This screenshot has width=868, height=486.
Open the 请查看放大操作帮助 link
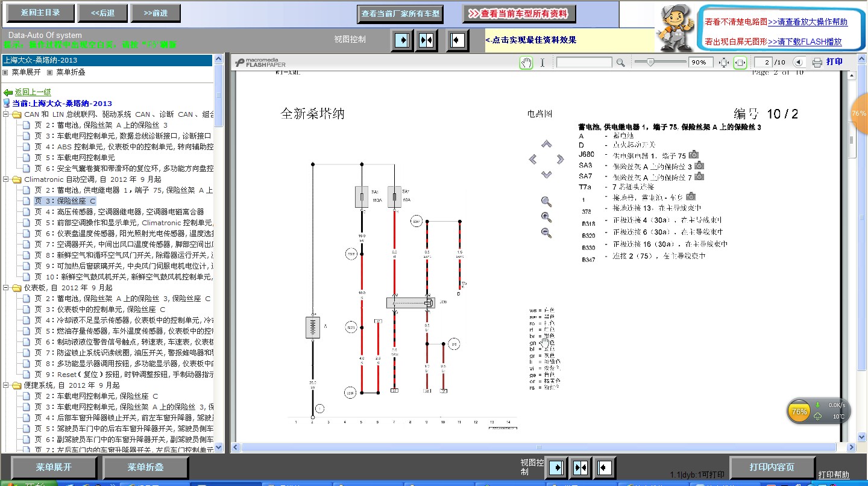808,22
